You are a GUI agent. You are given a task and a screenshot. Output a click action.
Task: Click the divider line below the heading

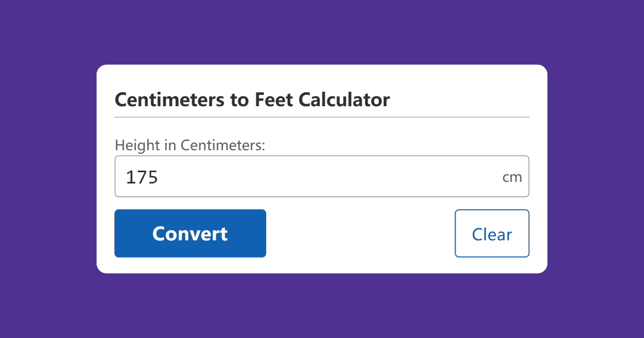point(322,116)
